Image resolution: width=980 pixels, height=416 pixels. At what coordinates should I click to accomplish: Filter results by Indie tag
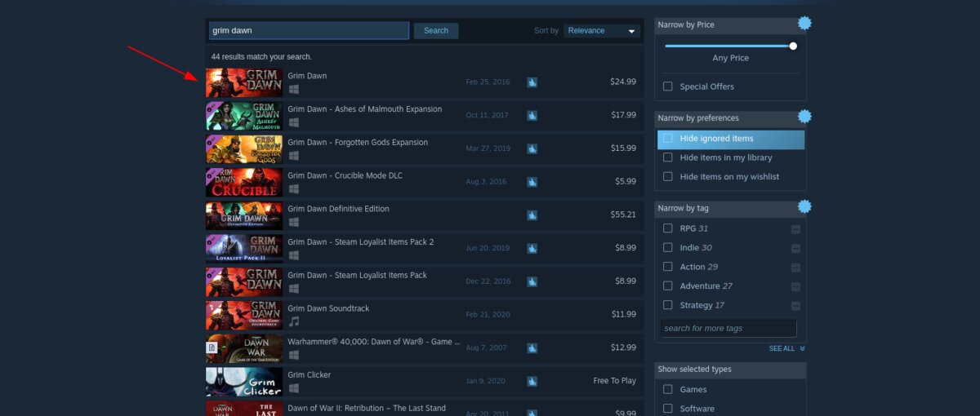click(x=668, y=247)
